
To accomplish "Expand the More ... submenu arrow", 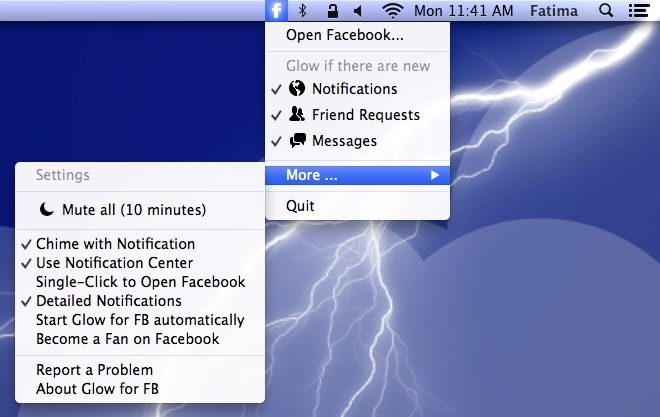I will [x=435, y=175].
